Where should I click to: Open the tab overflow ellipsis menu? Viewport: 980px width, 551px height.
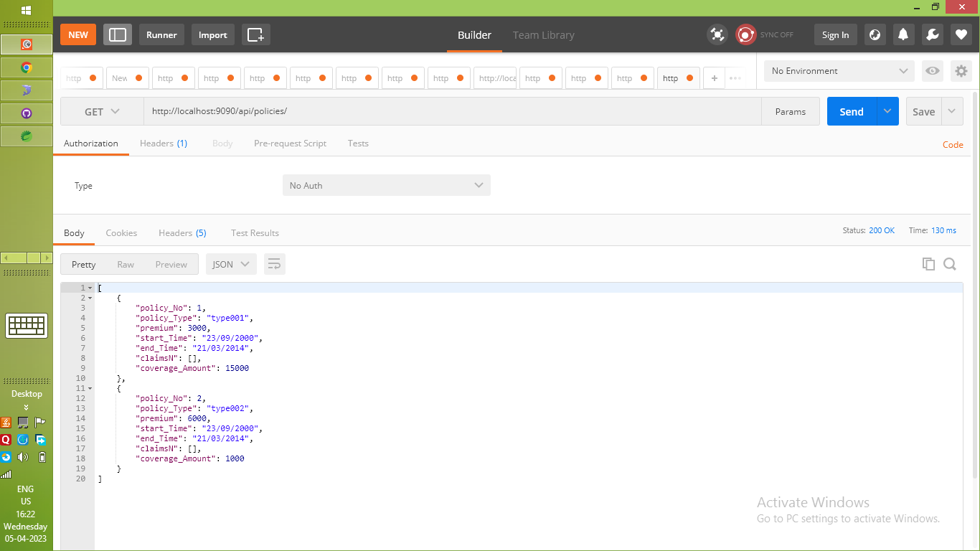coord(735,78)
